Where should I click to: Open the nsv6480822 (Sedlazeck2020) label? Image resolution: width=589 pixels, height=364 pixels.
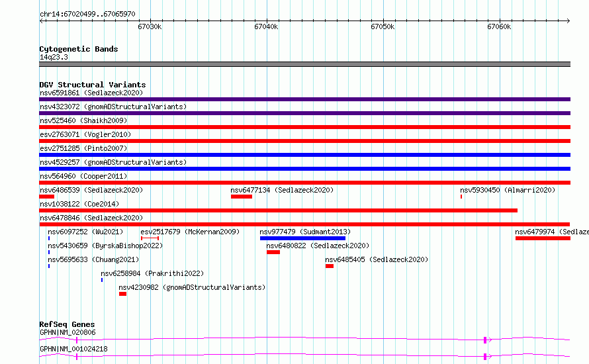click(x=318, y=246)
